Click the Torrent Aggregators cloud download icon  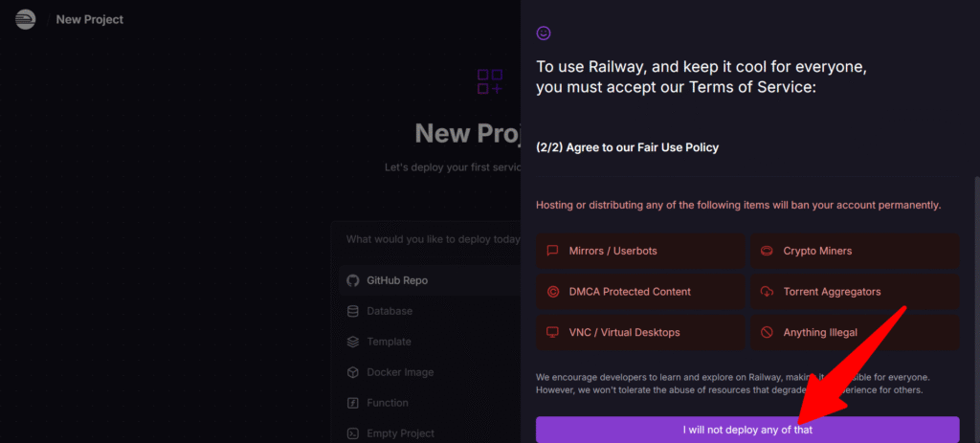click(767, 292)
